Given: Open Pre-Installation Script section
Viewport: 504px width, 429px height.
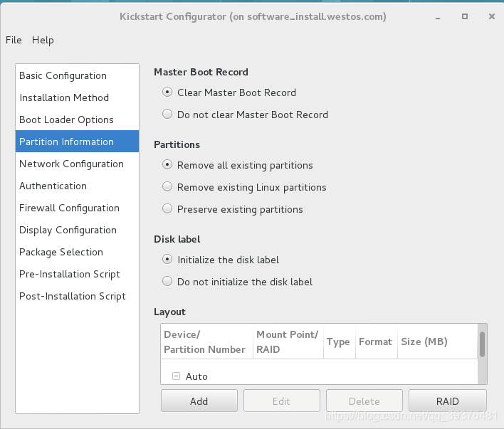Looking at the screenshot, I should [77, 274].
